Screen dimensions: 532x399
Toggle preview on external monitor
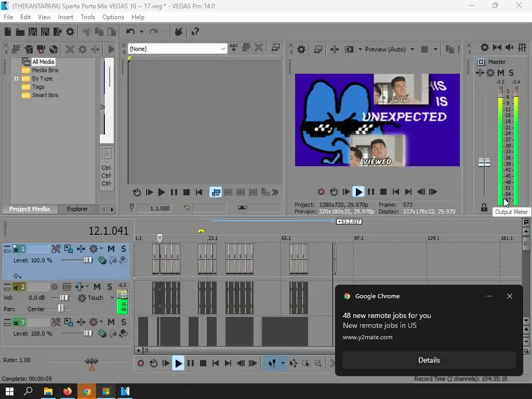click(318, 49)
